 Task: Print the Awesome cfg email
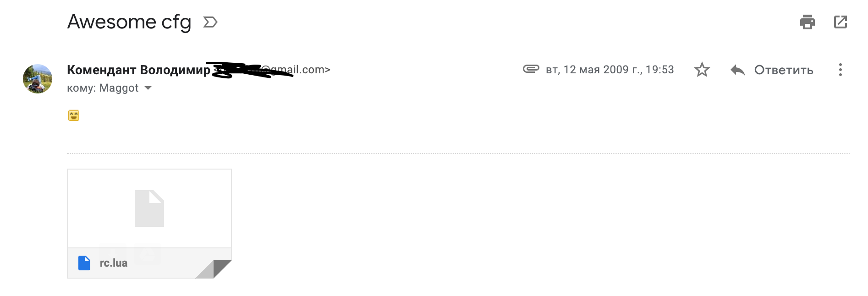pyautogui.click(x=807, y=22)
